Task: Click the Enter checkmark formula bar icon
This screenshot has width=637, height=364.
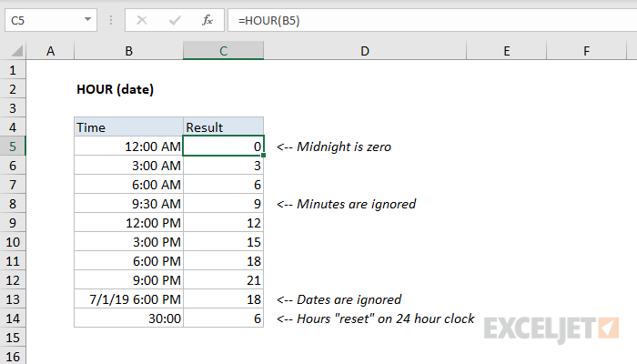Action: point(175,20)
